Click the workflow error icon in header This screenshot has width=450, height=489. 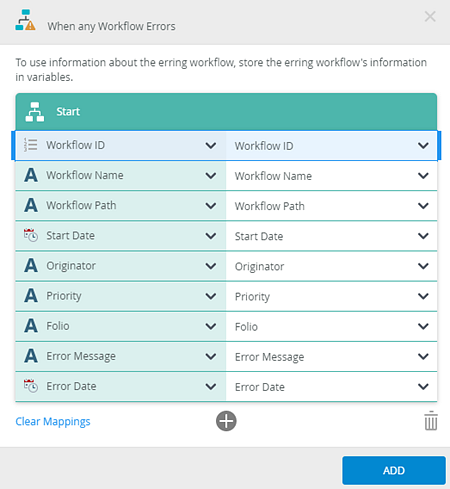25,20
